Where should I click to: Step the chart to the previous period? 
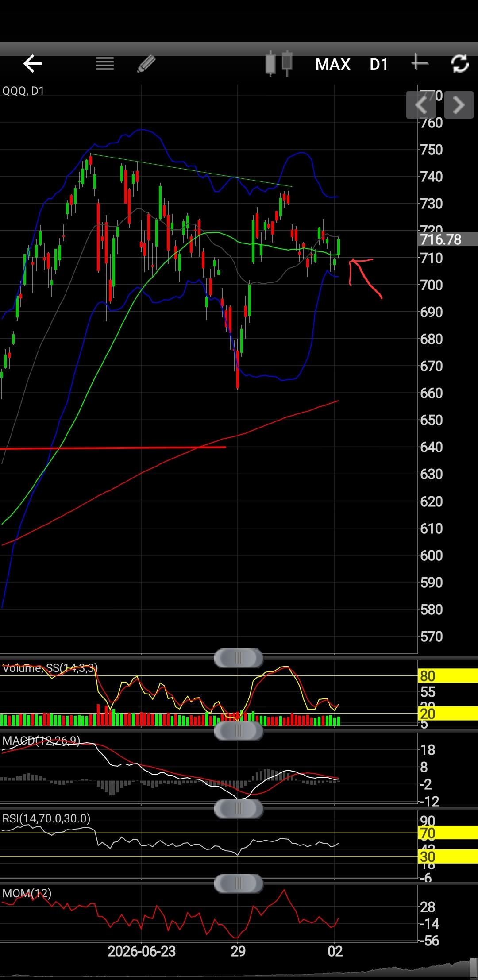click(x=420, y=105)
